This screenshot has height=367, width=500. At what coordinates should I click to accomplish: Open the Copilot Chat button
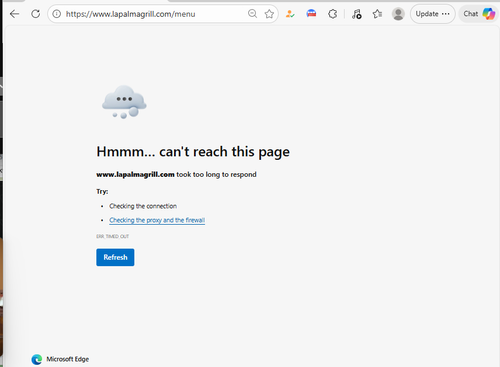pyautogui.click(x=479, y=14)
